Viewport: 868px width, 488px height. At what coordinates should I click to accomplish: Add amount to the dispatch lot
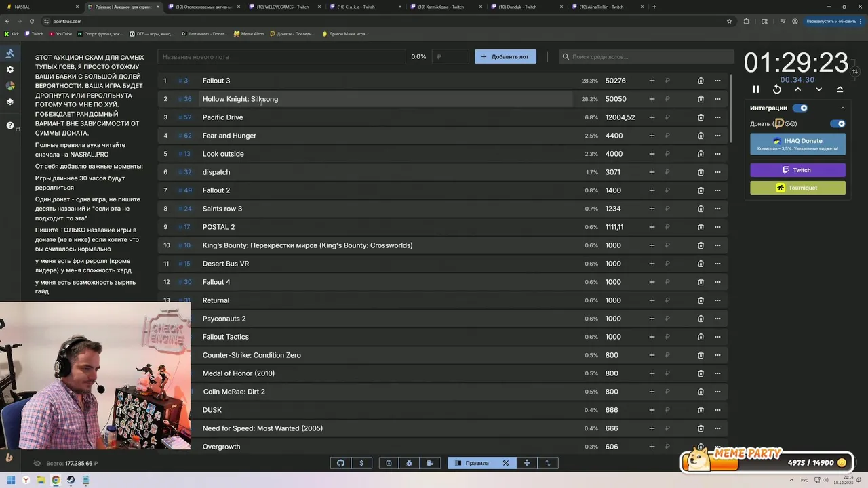point(652,172)
